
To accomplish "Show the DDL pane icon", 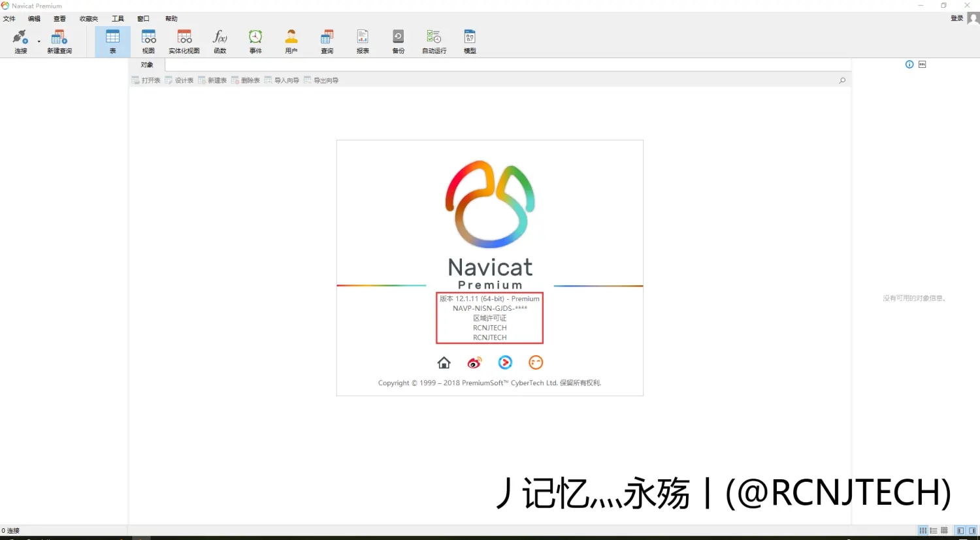I will (x=923, y=64).
